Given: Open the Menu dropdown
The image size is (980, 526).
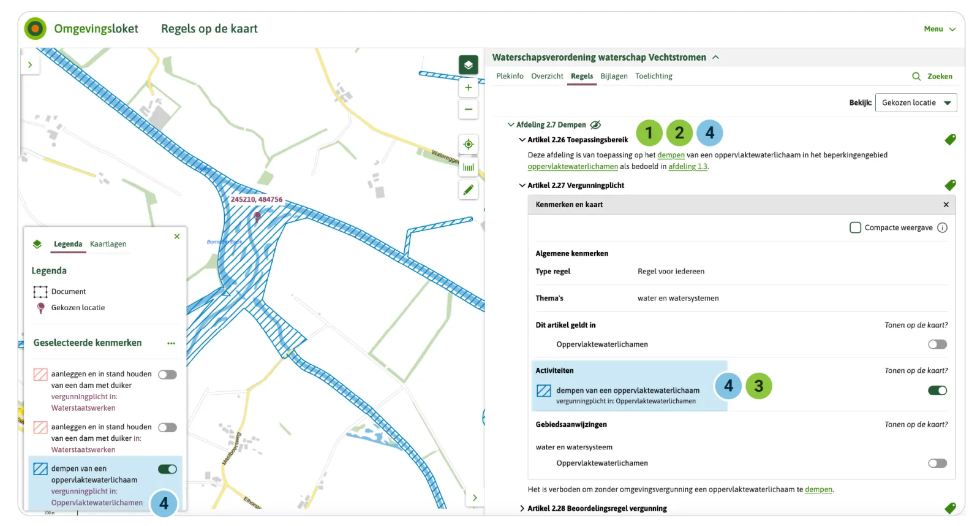Looking at the screenshot, I should coord(940,29).
